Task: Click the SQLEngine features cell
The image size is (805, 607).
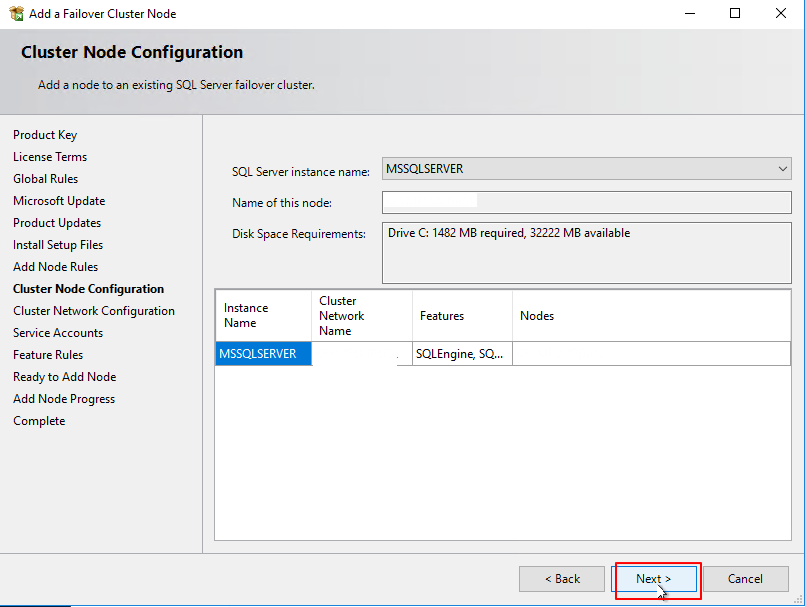Action: [x=462, y=354]
